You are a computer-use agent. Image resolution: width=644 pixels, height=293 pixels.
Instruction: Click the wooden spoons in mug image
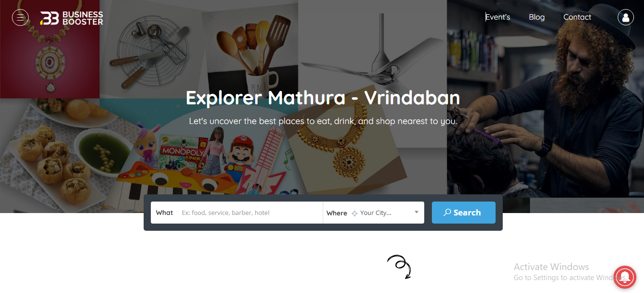click(x=254, y=48)
